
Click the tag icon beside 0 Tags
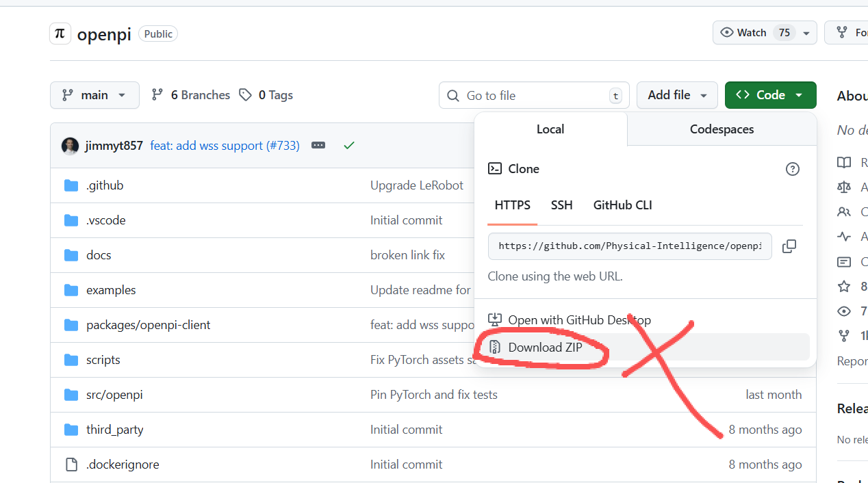pyautogui.click(x=245, y=95)
